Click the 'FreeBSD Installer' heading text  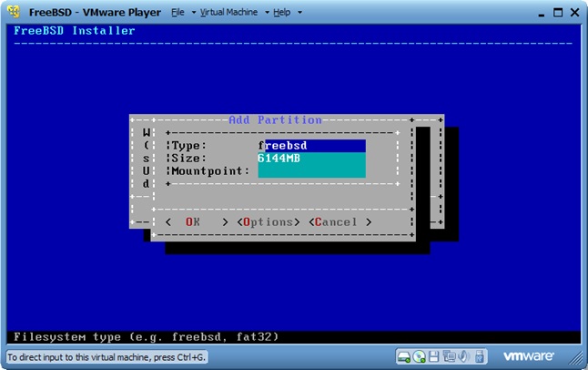click(x=75, y=31)
